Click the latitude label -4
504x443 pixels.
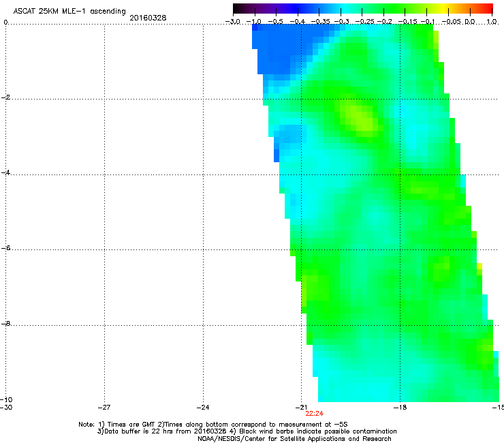5,172
